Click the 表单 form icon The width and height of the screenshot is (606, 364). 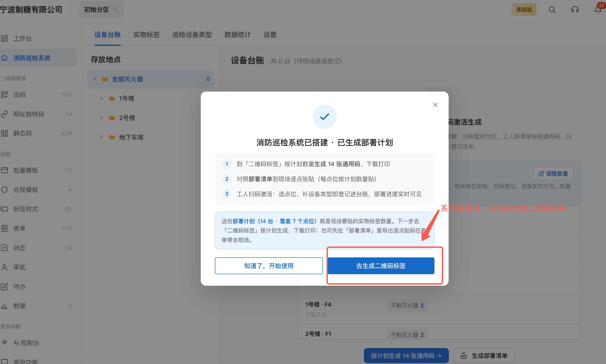(4, 228)
